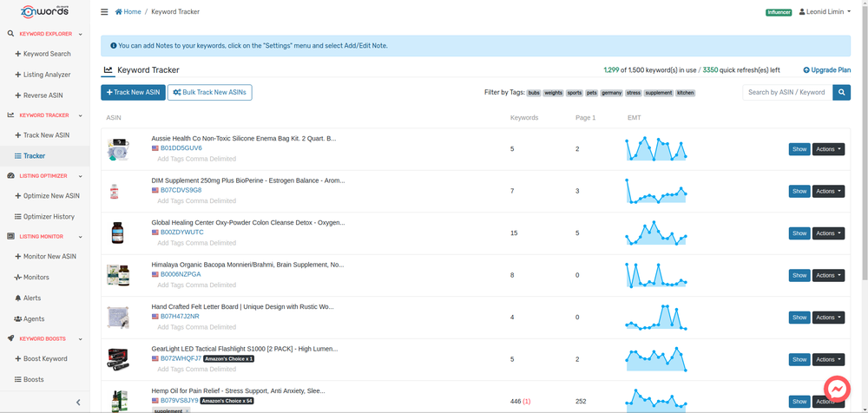Image resolution: width=868 pixels, height=413 pixels.
Task: Click the Home breadcrumb icon link
Action: 128,11
